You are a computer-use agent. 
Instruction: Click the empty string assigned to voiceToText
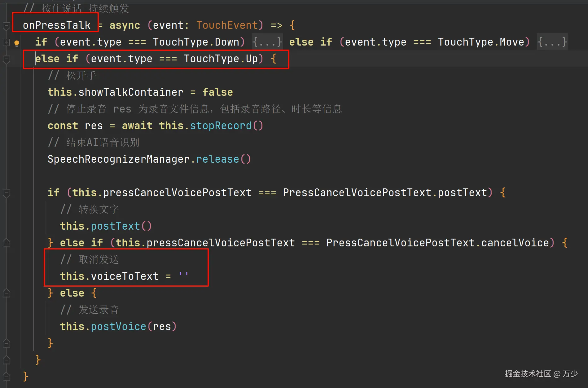pos(183,276)
